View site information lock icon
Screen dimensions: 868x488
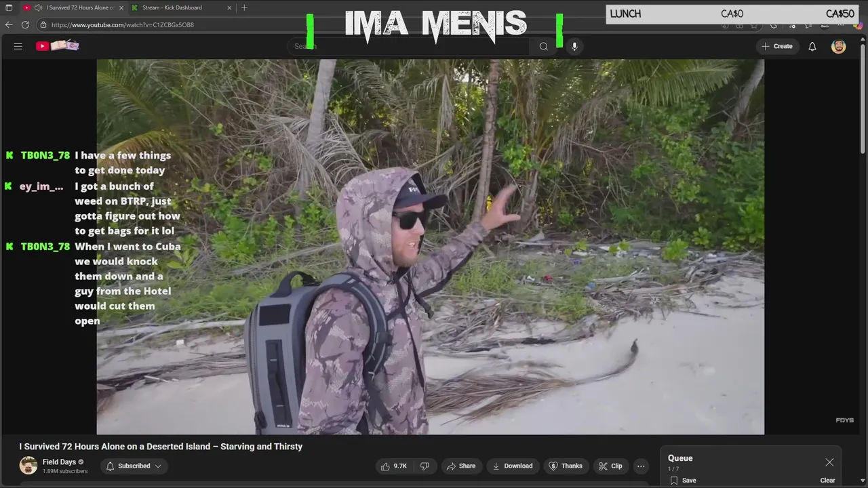point(43,24)
